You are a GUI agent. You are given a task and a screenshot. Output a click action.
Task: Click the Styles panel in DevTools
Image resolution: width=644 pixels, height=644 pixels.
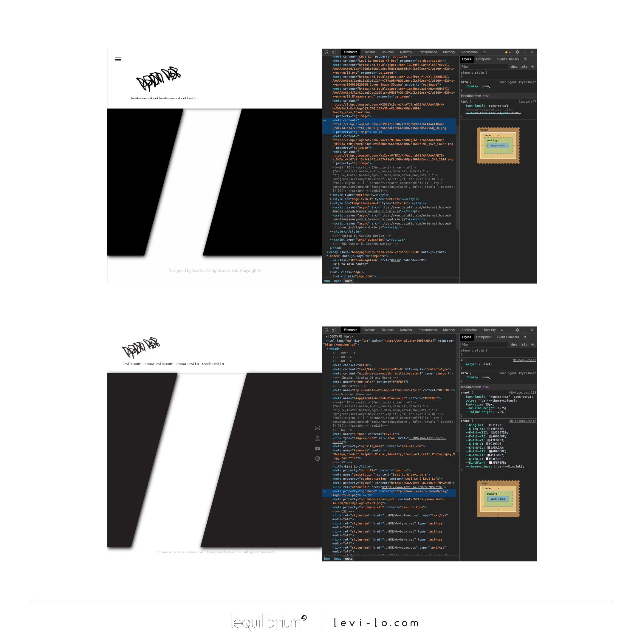pyautogui.click(x=466, y=60)
